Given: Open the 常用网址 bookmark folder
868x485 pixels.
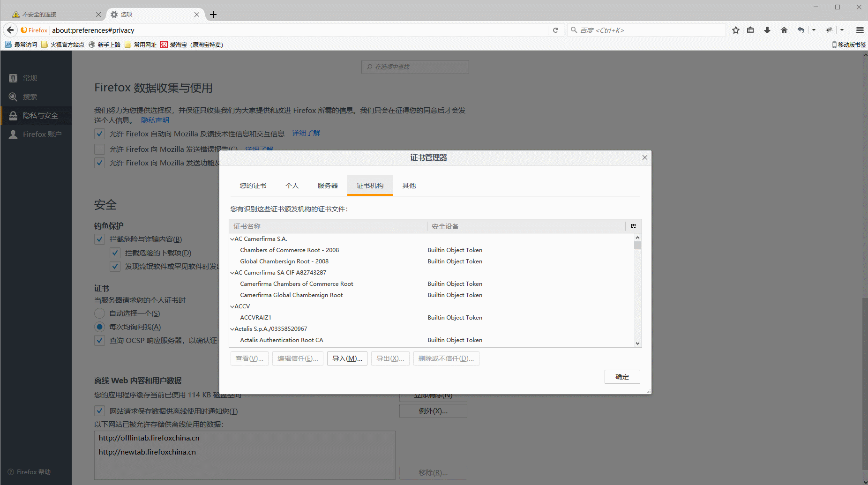Looking at the screenshot, I should [141, 45].
